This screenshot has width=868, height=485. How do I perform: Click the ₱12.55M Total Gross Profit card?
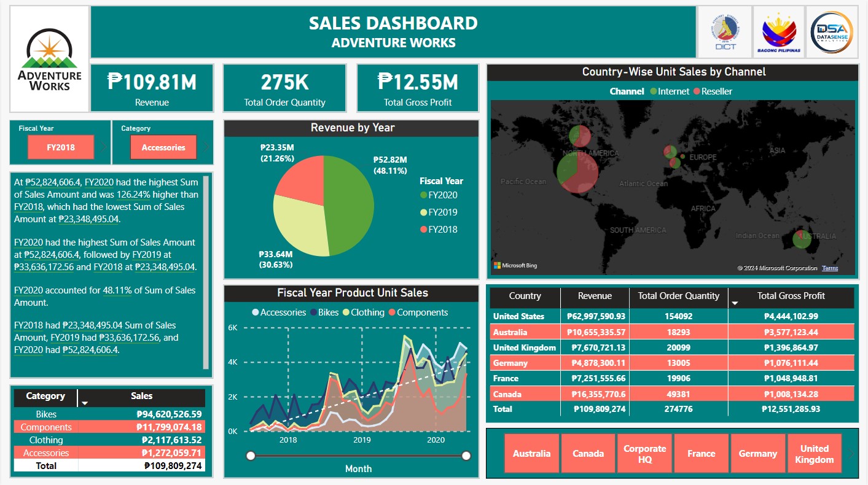418,88
